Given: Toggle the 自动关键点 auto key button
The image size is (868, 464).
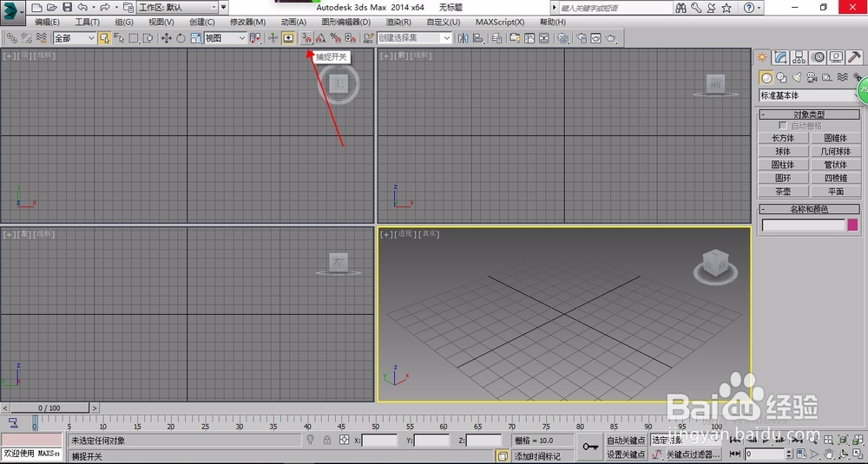Looking at the screenshot, I should point(626,441).
